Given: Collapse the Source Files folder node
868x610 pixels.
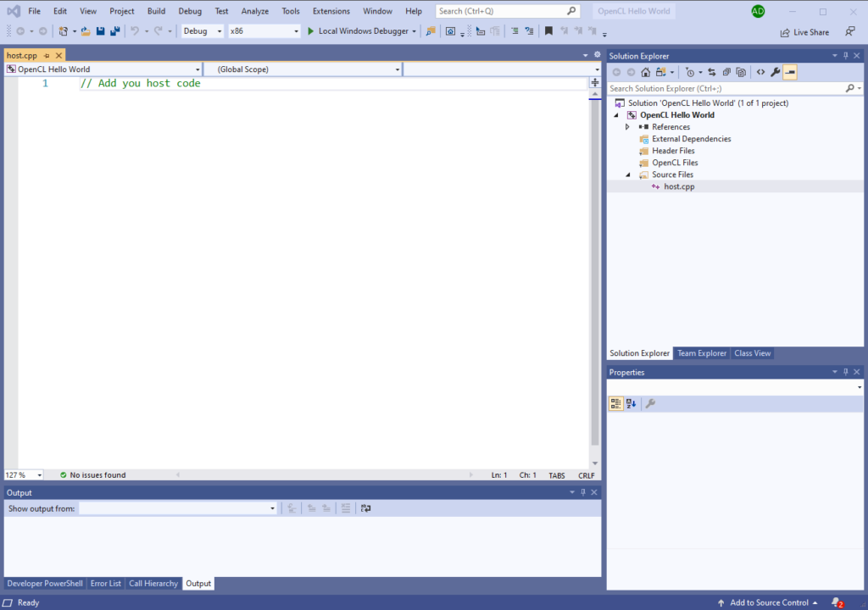Looking at the screenshot, I should (x=628, y=175).
